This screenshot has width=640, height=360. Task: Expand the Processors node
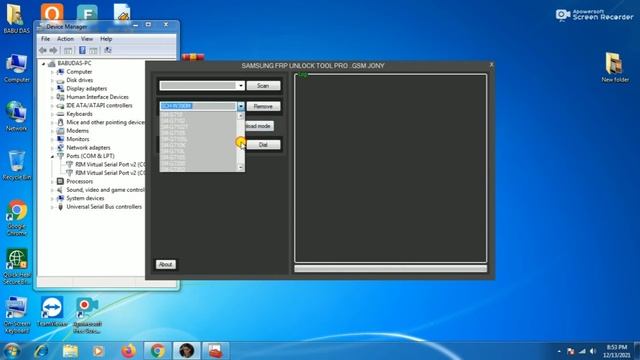[x=52, y=182]
